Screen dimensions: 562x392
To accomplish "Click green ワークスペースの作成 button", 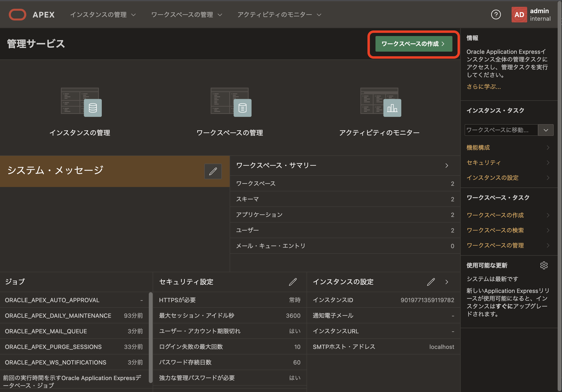I will pyautogui.click(x=413, y=44).
